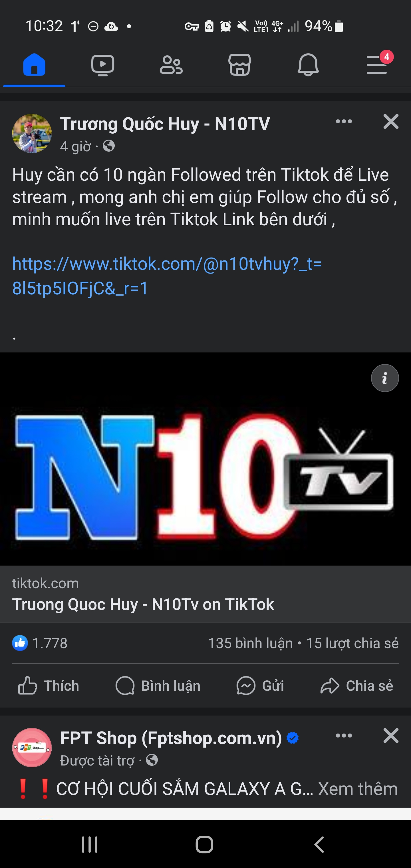Switch to the Video tab
Screen dimensions: 411x868
pos(102,65)
